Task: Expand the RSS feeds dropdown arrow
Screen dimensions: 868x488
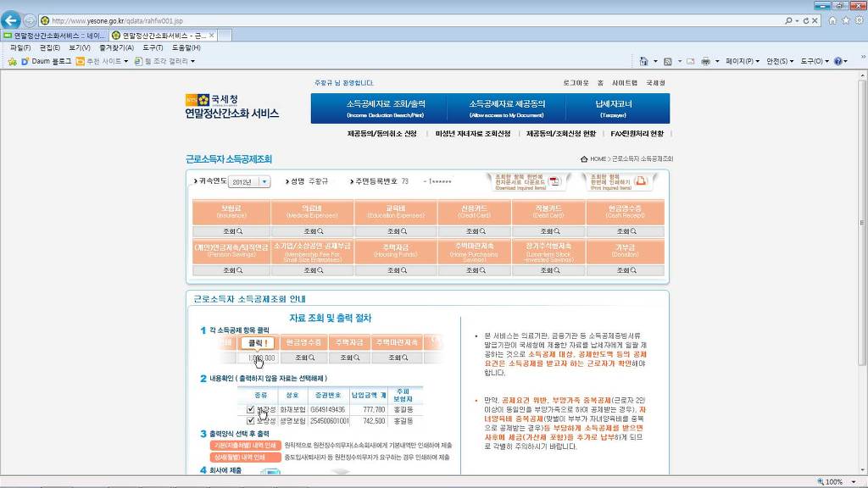Action: point(680,61)
